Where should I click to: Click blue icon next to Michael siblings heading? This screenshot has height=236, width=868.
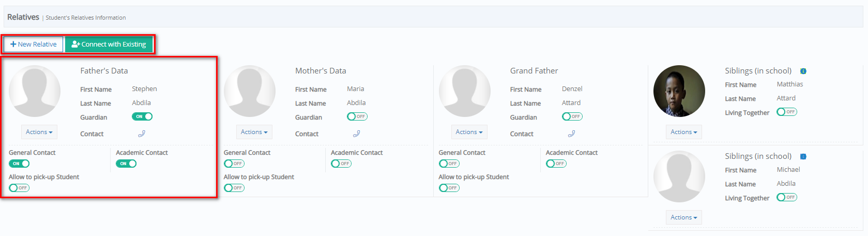[x=803, y=156]
